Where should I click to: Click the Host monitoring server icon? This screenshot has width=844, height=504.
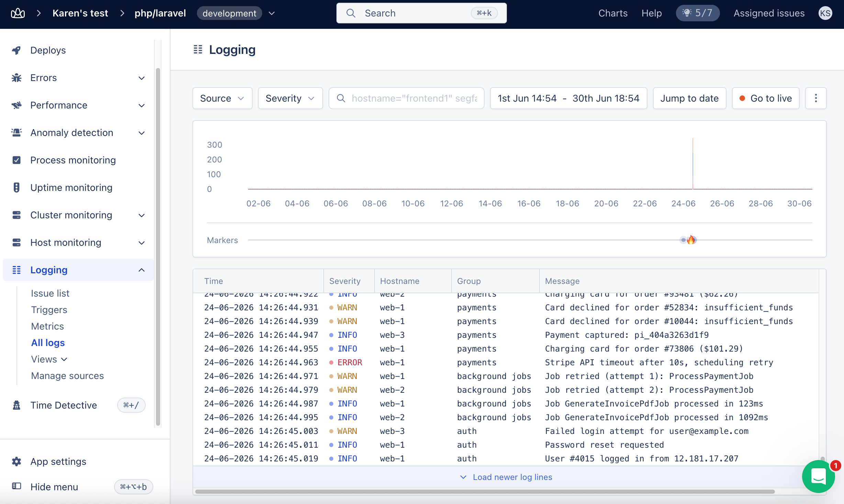(16, 243)
